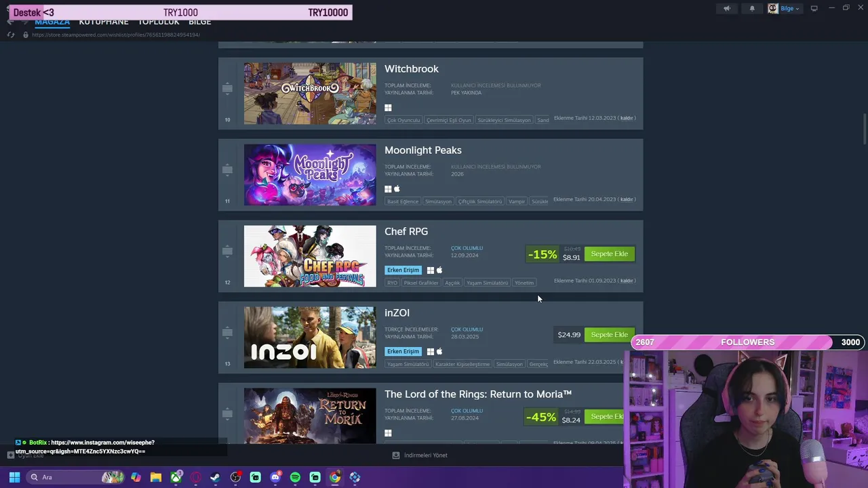Grab the reorder handle for Moonlight Peaks
Viewport: 868px width, 488px height.
227,169
